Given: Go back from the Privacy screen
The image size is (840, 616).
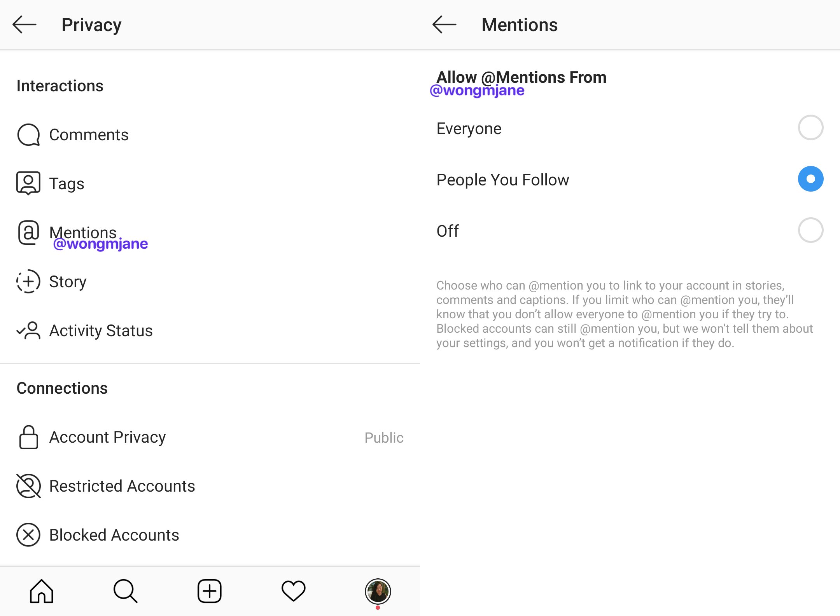Looking at the screenshot, I should [24, 25].
